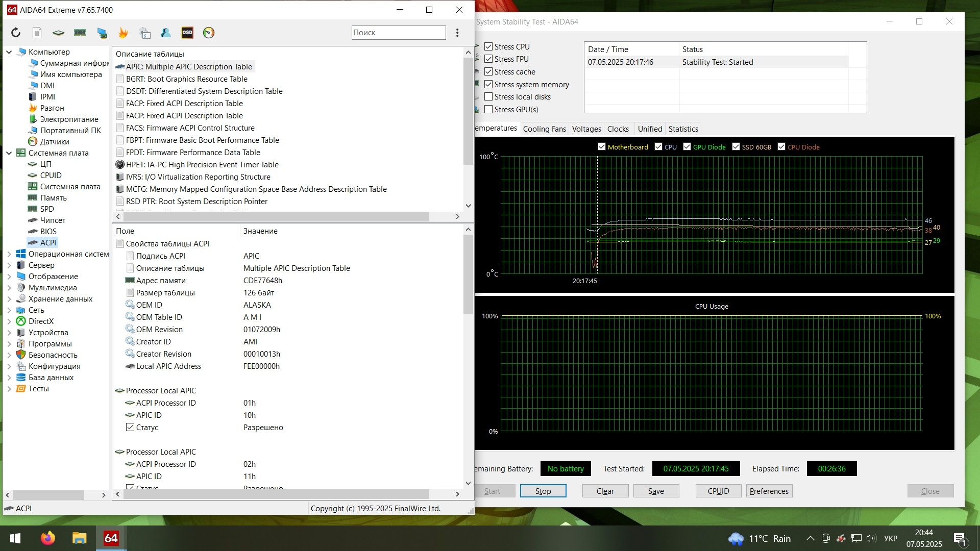
Task: Open the BIOS tree node
Action: tap(48, 231)
